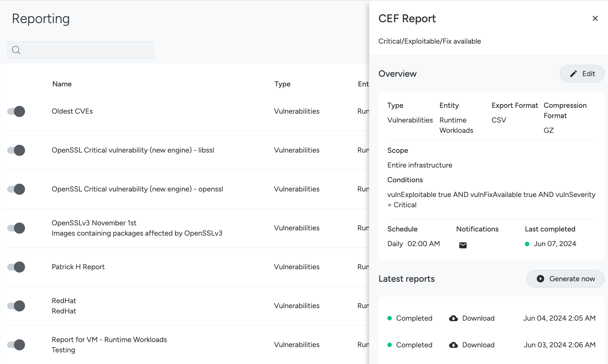Toggle Report for VM Runtime Workloads switch
The width and height of the screenshot is (608, 364).
pos(16,345)
